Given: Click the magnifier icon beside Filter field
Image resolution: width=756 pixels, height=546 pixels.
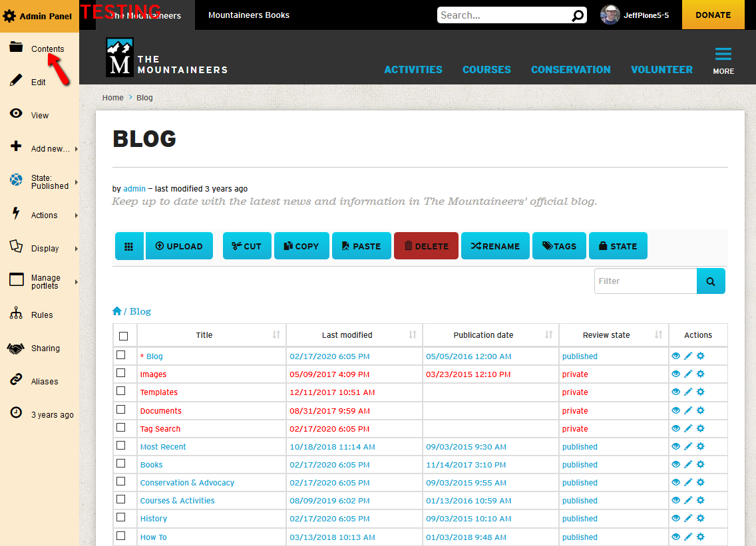Looking at the screenshot, I should (711, 281).
